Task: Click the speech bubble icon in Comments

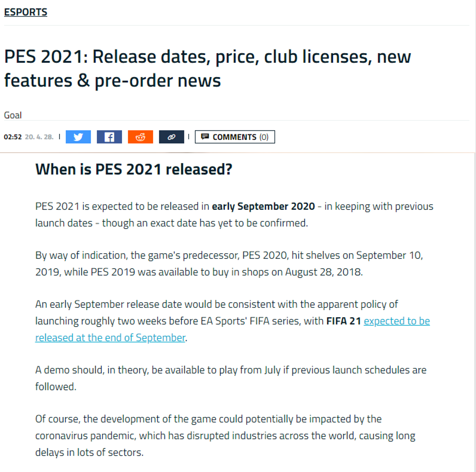Action: (205, 137)
